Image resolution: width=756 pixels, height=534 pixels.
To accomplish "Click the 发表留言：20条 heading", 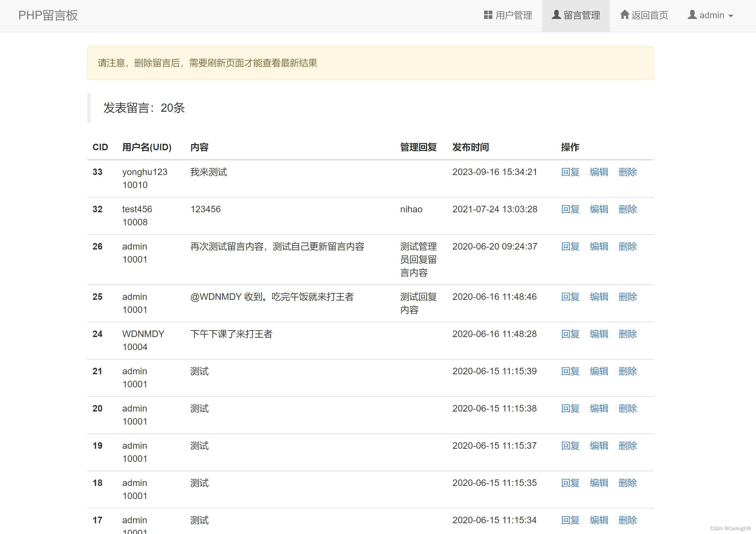I will [x=144, y=107].
